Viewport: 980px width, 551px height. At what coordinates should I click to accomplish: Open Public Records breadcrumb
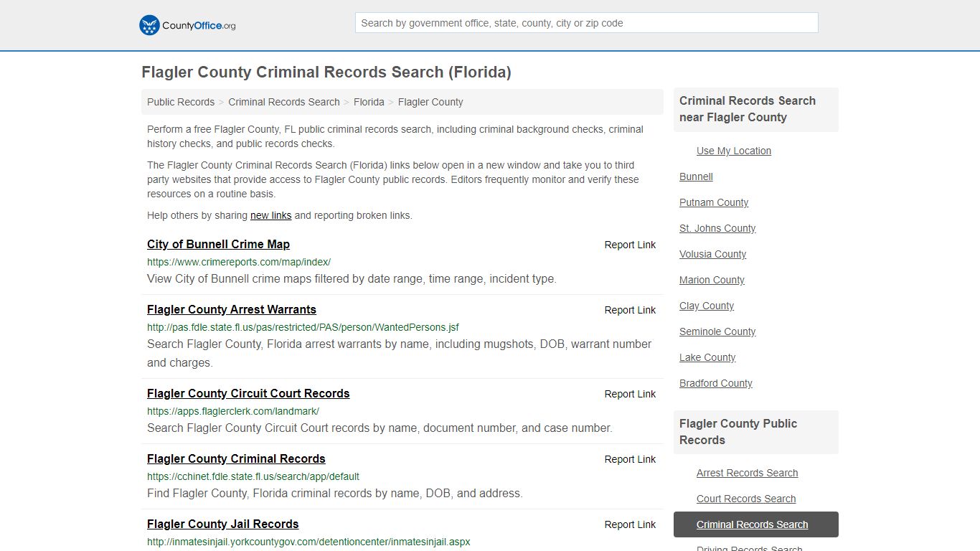pyautogui.click(x=181, y=102)
